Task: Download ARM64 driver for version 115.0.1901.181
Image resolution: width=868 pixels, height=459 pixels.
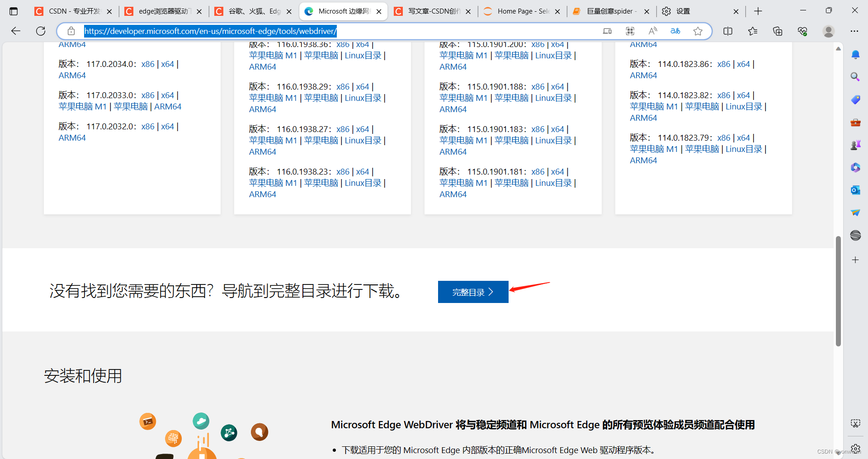Action: click(453, 194)
